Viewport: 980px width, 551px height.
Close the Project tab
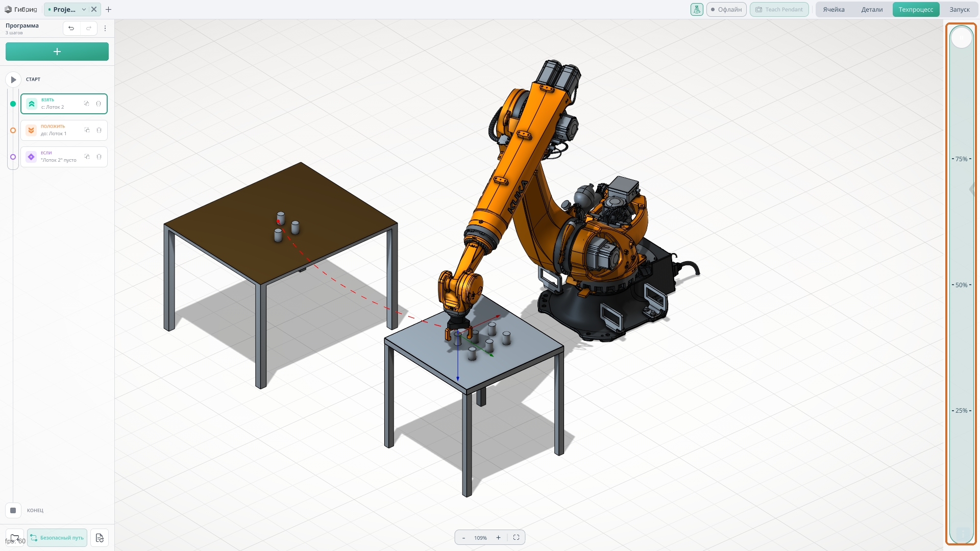pos(94,9)
